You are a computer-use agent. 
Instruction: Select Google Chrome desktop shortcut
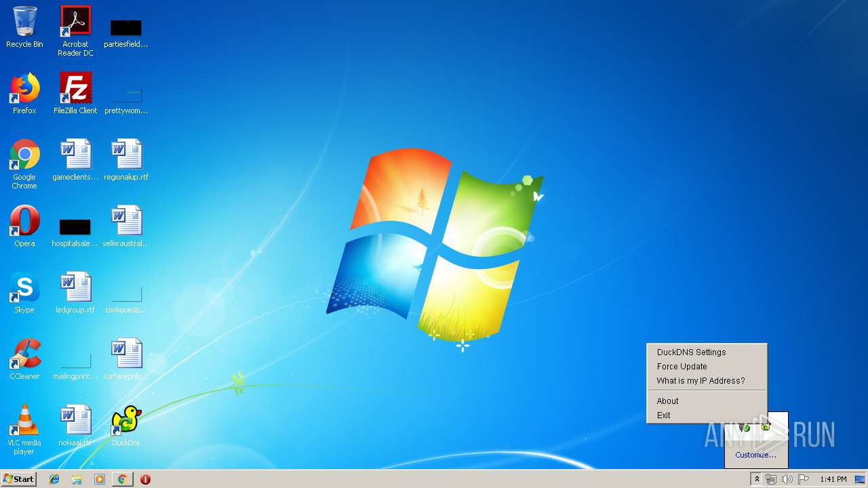point(24,164)
